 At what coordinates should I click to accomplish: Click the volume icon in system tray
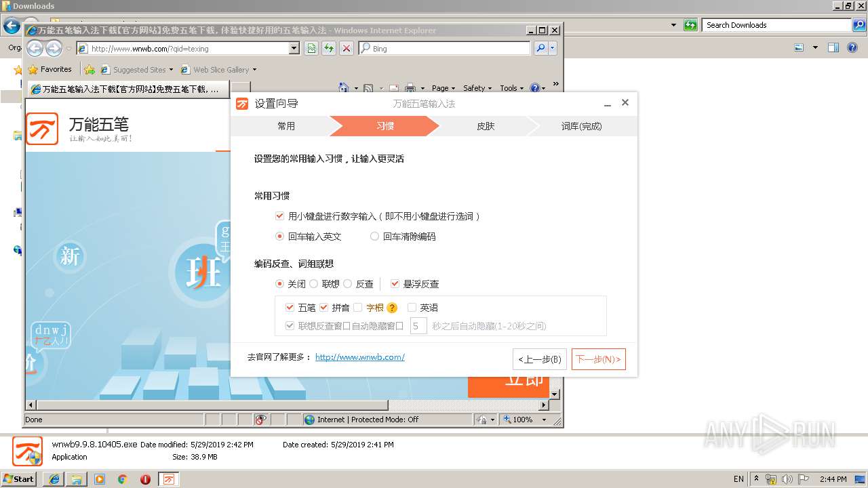coord(788,479)
